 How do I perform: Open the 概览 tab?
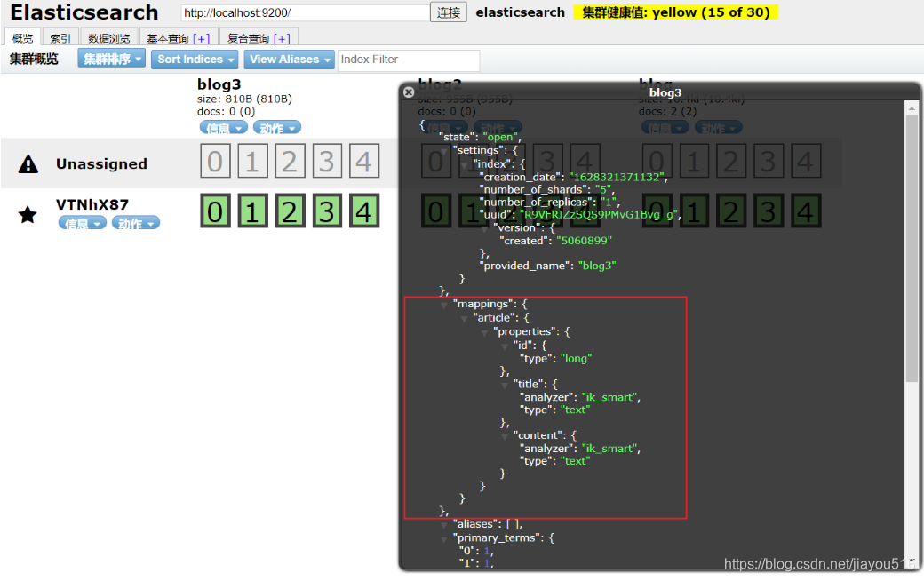[x=22, y=37]
